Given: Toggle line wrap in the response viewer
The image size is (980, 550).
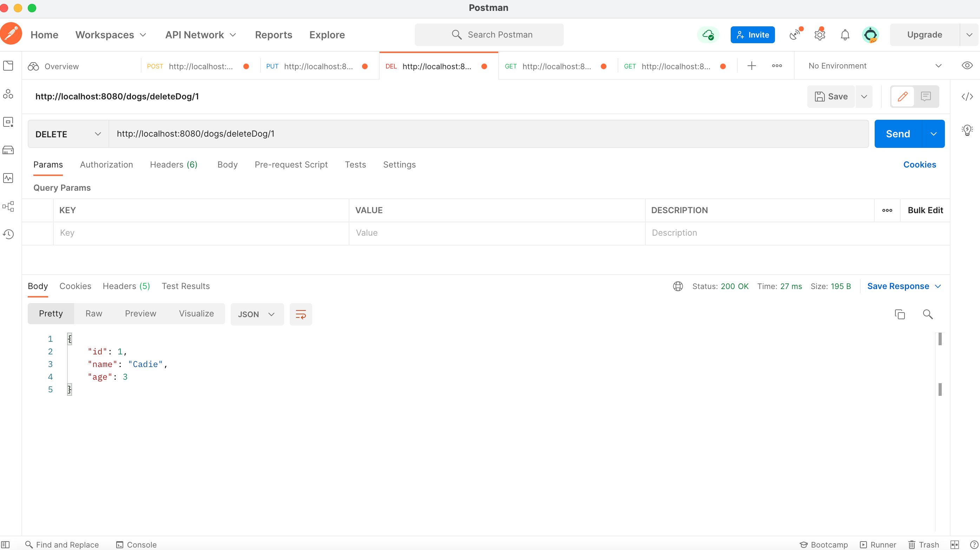Looking at the screenshot, I should 301,314.
